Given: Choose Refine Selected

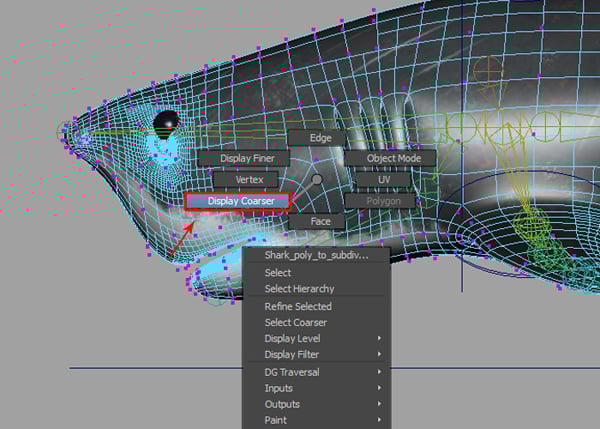Looking at the screenshot, I should (316, 306).
